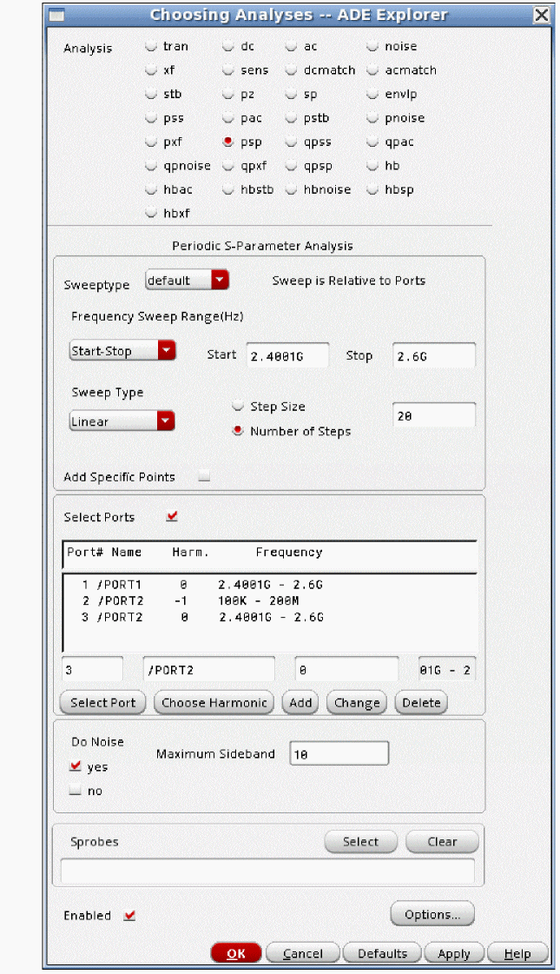Select port row 3 /PORT2 harmonic 0
This screenshot has height=974, width=560.
pos(269,617)
